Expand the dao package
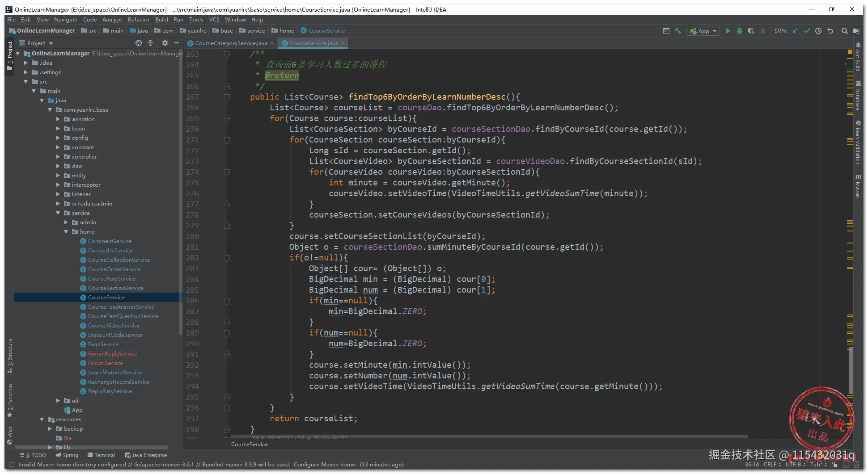Screen dimensions: 868x474 click(x=58, y=166)
